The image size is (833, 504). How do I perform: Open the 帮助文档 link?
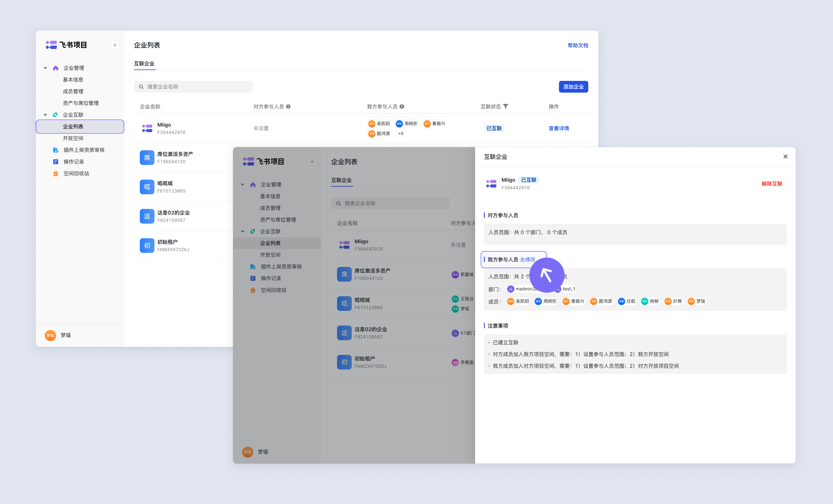pos(578,45)
